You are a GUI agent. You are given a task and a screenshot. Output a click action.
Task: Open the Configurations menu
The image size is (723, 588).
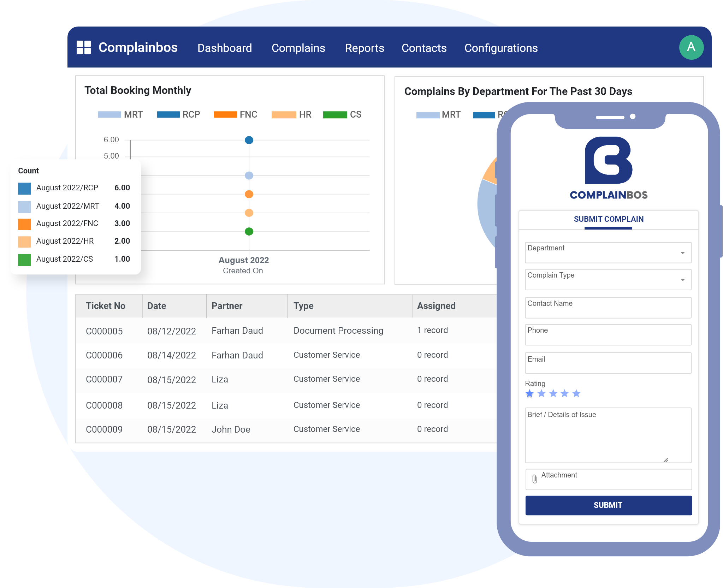[501, 48]
